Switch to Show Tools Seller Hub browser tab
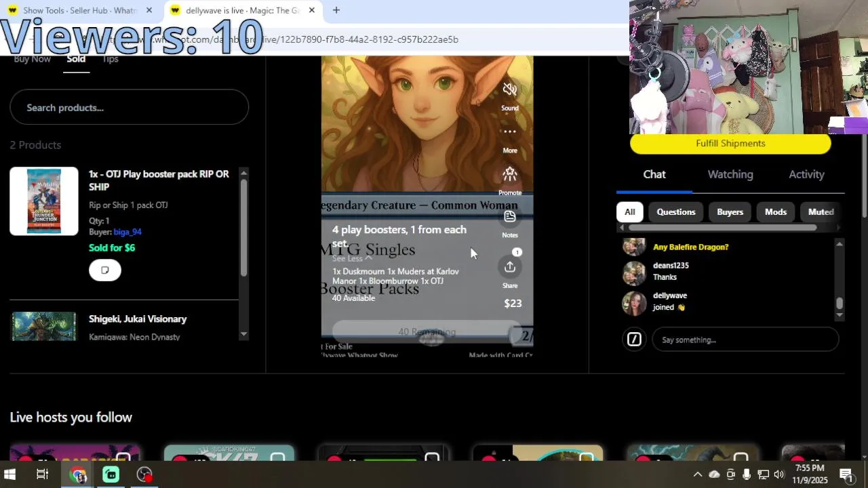Screen dimensions: 868x488 [x=80, y=10]
